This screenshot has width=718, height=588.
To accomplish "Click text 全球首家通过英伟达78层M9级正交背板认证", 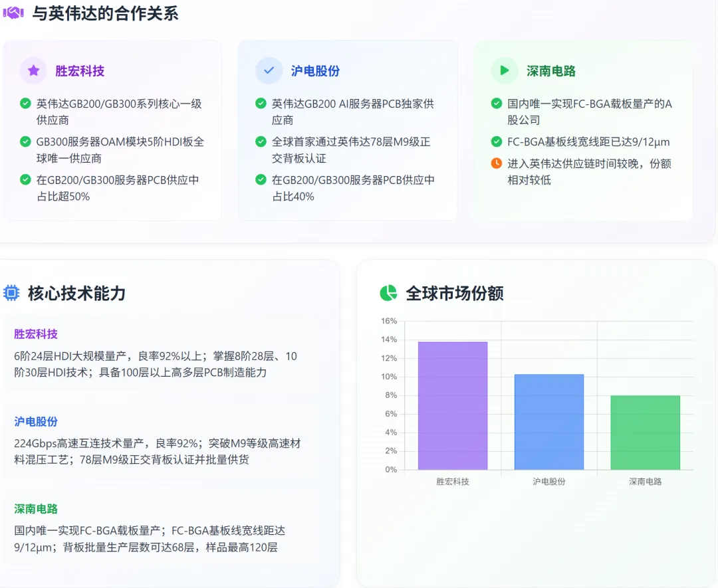I will [x=351, y=150].
